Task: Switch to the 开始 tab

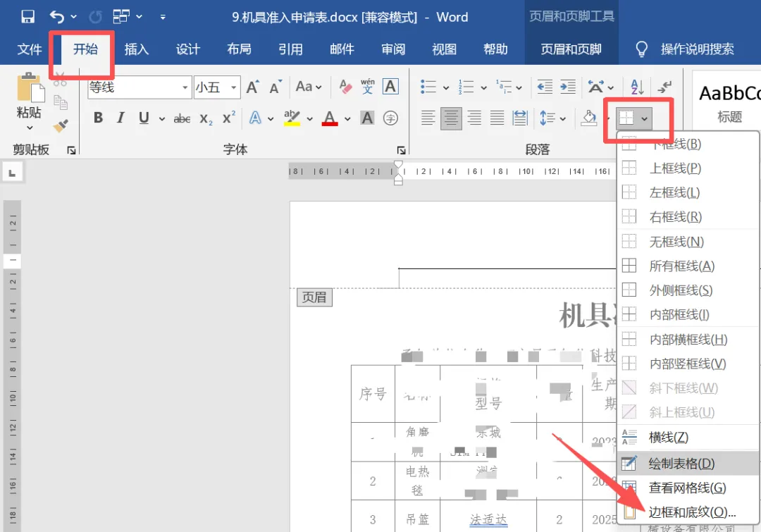Action: point(85,49)
